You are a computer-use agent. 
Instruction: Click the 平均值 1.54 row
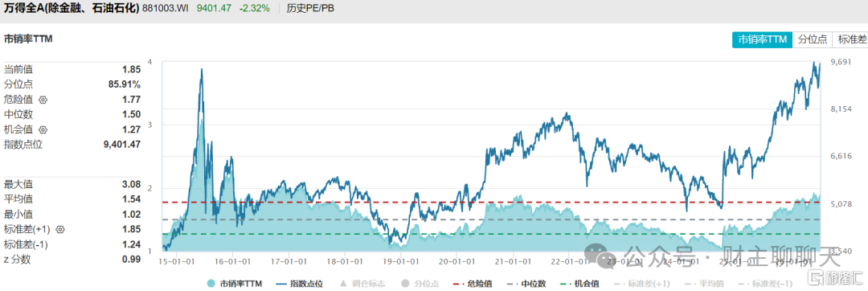point(72,199)
